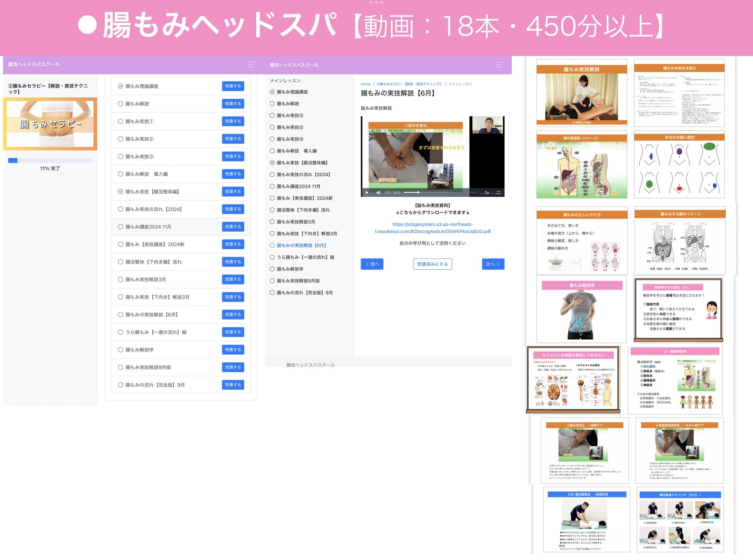This screenshot has width=753, height=560.
Task: Select うら腸もみ【一連の流れ】縦 in the sidebar menu
Action: tap(305, 257)
